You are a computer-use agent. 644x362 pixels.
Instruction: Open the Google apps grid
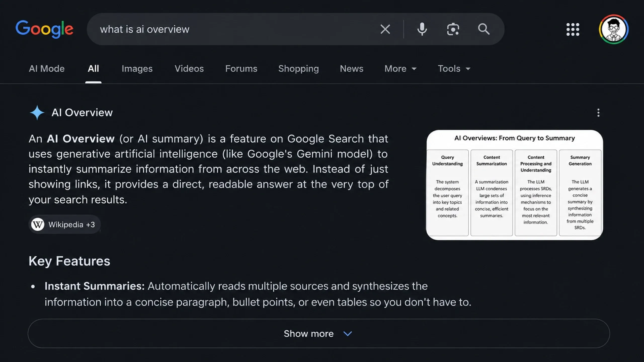[573, 29]
